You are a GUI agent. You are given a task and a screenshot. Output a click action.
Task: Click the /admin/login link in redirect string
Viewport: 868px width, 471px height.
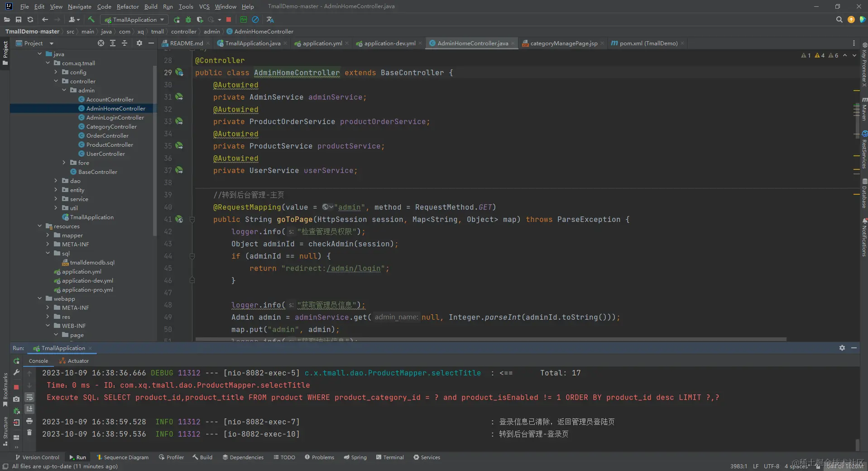[x=353, y=268]
